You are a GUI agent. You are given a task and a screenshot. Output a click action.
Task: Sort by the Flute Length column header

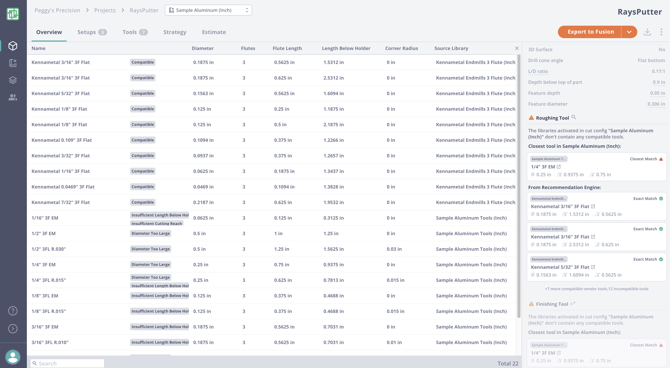coord(287,48)
